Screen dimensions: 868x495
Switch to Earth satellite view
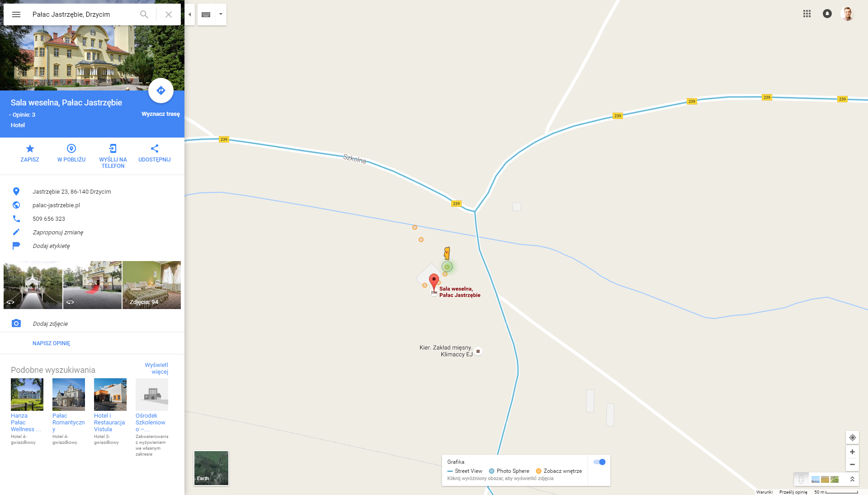211,468
